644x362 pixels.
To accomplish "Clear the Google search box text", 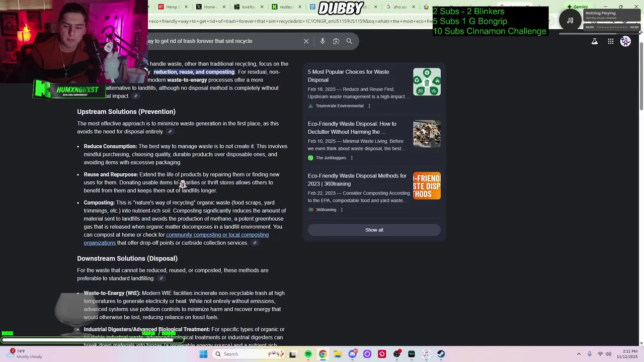I will (306, 41).
